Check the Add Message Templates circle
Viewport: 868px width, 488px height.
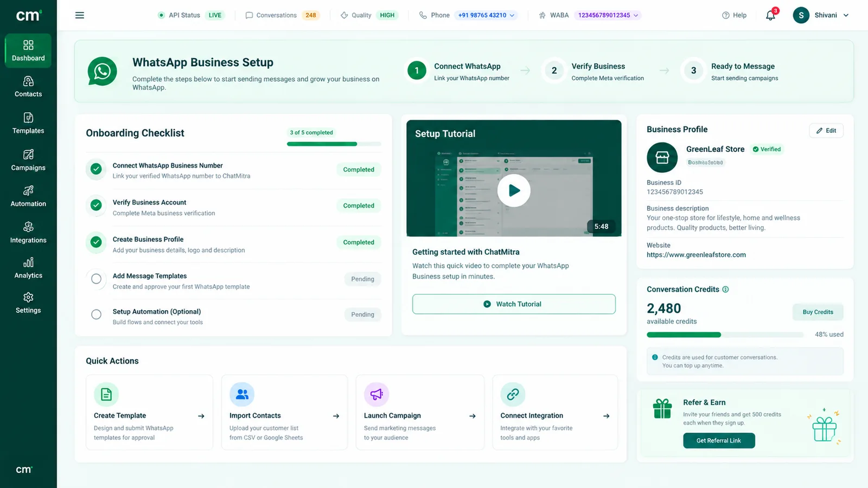pos(96,279)
